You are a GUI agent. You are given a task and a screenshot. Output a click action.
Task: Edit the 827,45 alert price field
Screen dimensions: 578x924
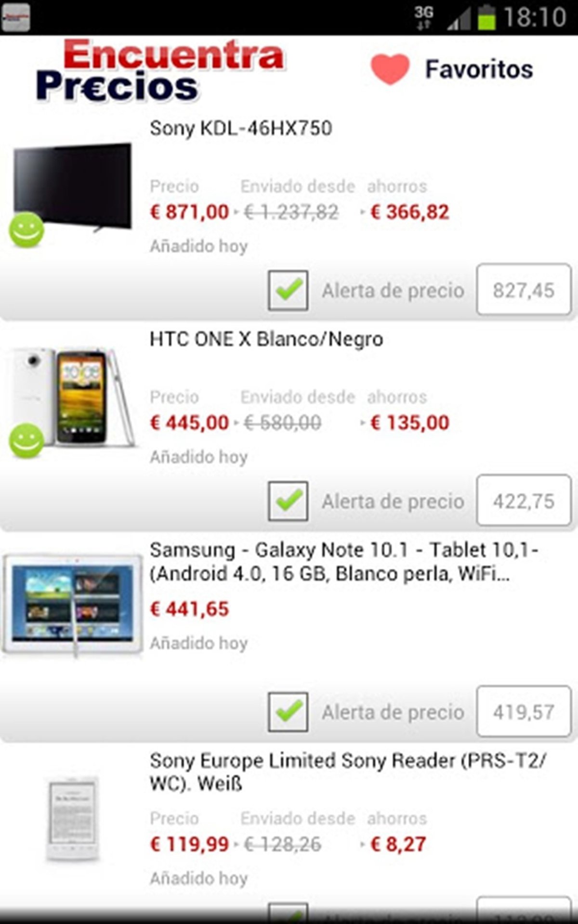524,290
